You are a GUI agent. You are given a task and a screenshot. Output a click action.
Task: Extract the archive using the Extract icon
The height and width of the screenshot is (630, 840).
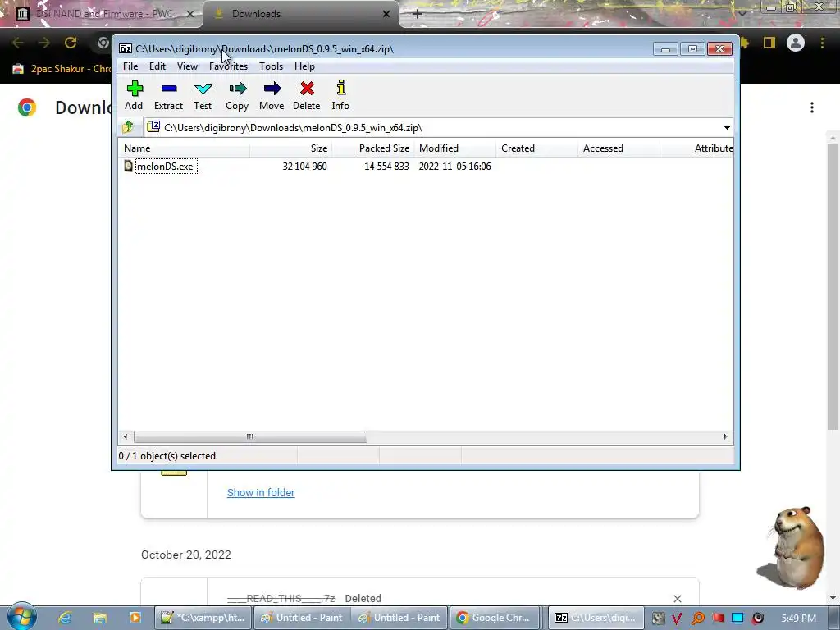pos(169,89)
